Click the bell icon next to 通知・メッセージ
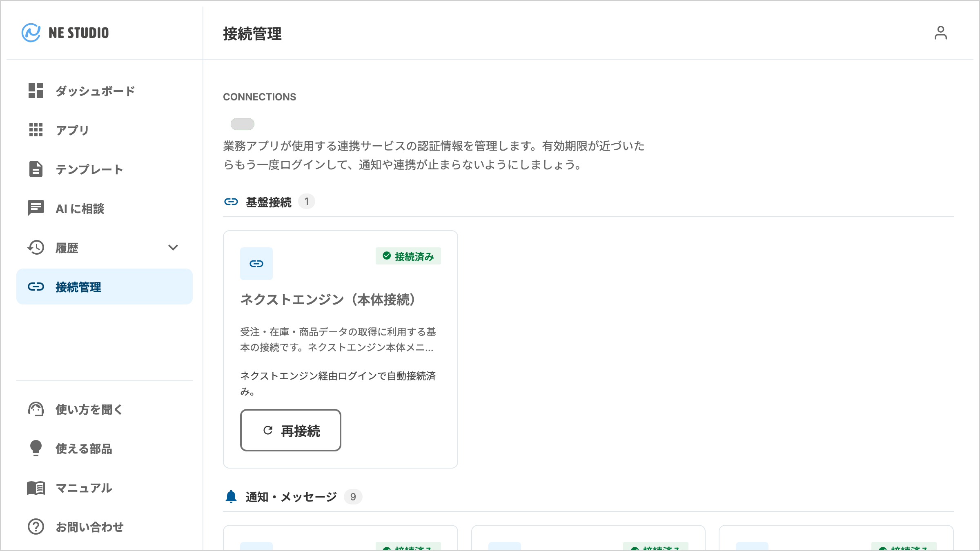The image size is (980, 551). (231, 497)
